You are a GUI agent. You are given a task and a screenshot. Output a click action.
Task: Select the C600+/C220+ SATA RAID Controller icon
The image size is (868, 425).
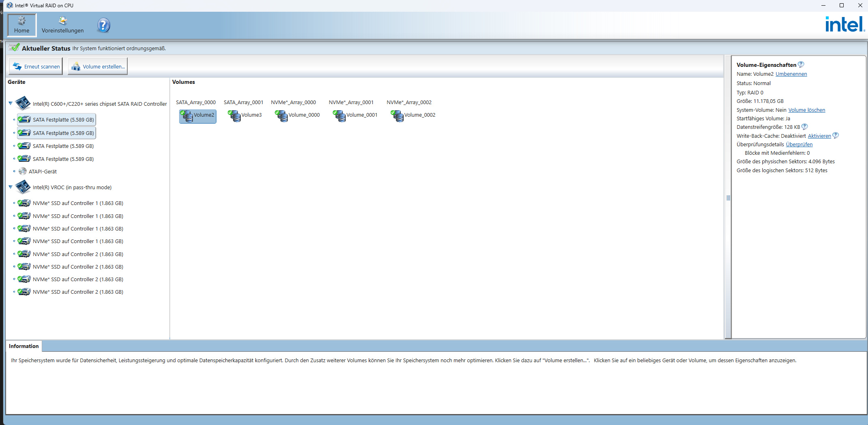23,103
